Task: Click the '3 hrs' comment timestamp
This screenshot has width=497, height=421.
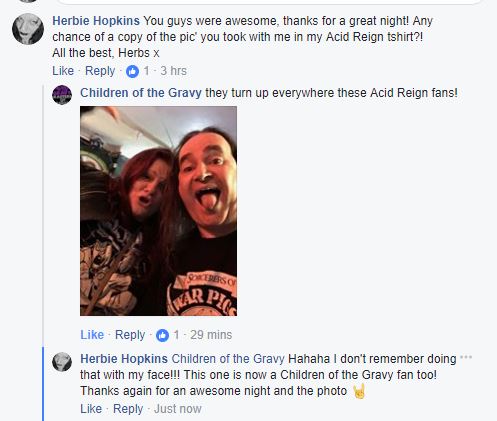Action: pos(173,71)
